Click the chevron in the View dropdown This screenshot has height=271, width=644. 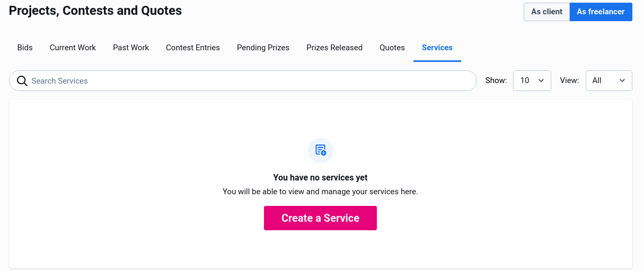click(x=622, y=80)
